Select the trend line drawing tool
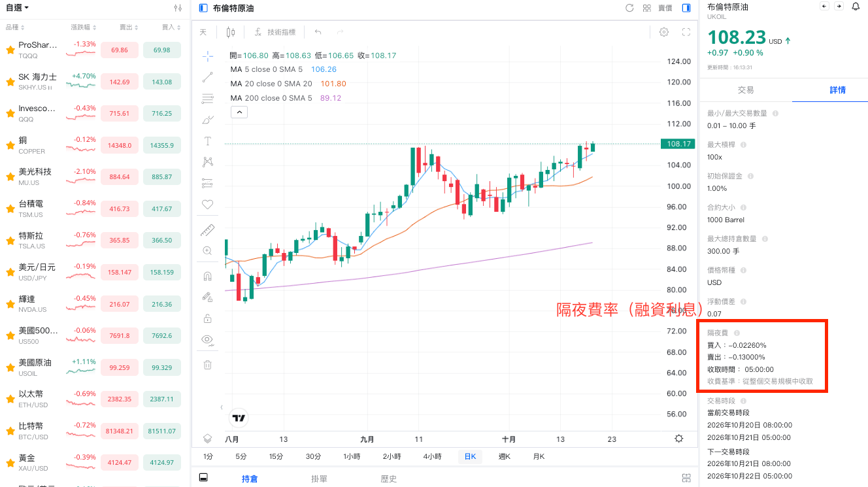This screenshot has height=487, width=868. pos(208,77)
